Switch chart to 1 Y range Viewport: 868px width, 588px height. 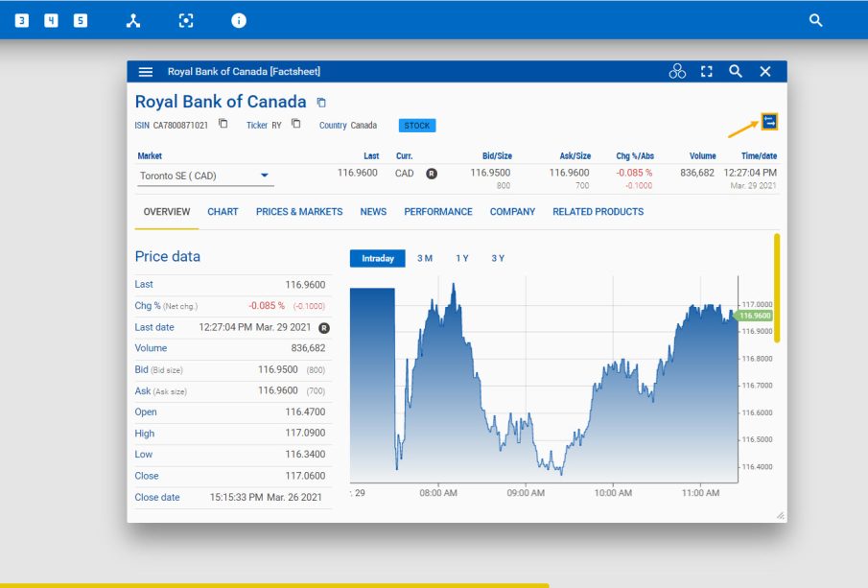coord(462,258)
